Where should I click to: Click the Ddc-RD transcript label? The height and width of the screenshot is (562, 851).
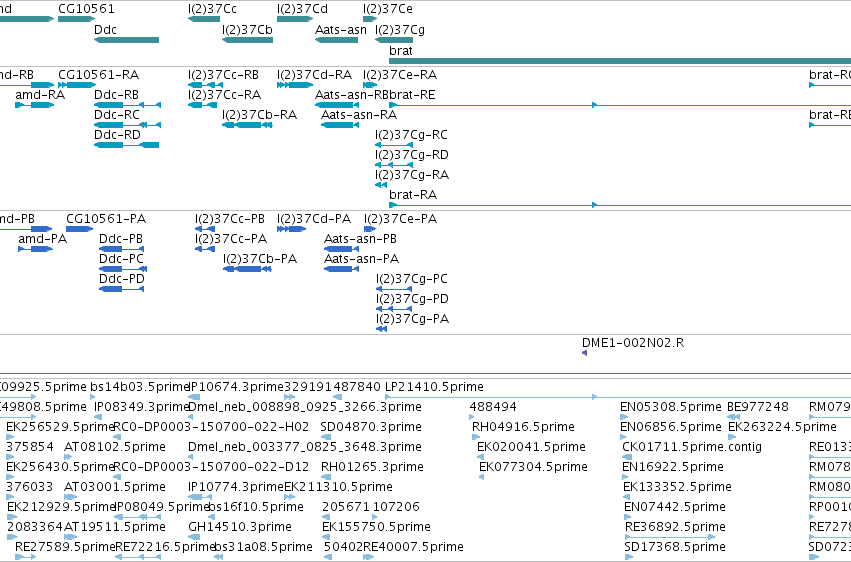117,135
